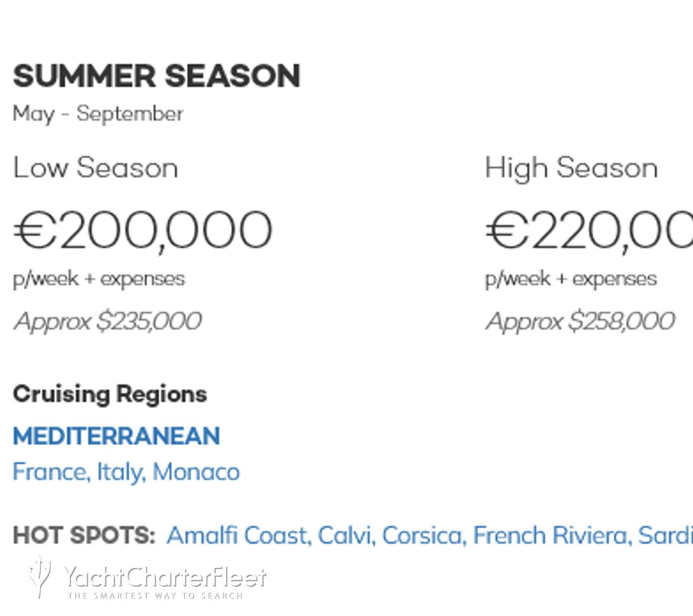Click the YachtCharterFleet watermark text
The image size is (693, 616).
point(165,577)
